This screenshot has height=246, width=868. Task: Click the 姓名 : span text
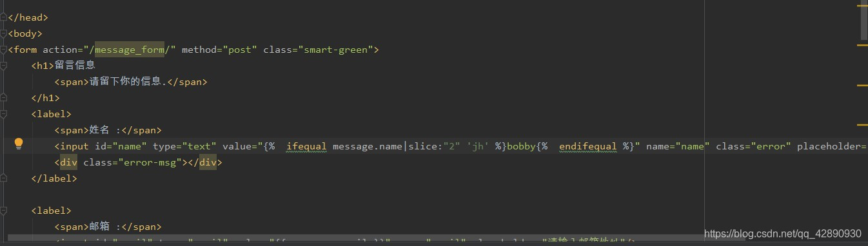[104, 130]
